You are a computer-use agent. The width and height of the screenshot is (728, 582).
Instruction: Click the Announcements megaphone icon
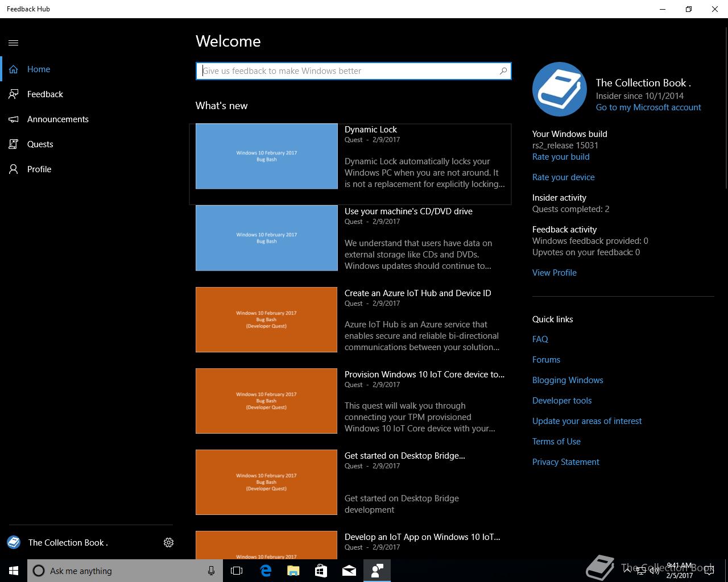pos(14,119)
